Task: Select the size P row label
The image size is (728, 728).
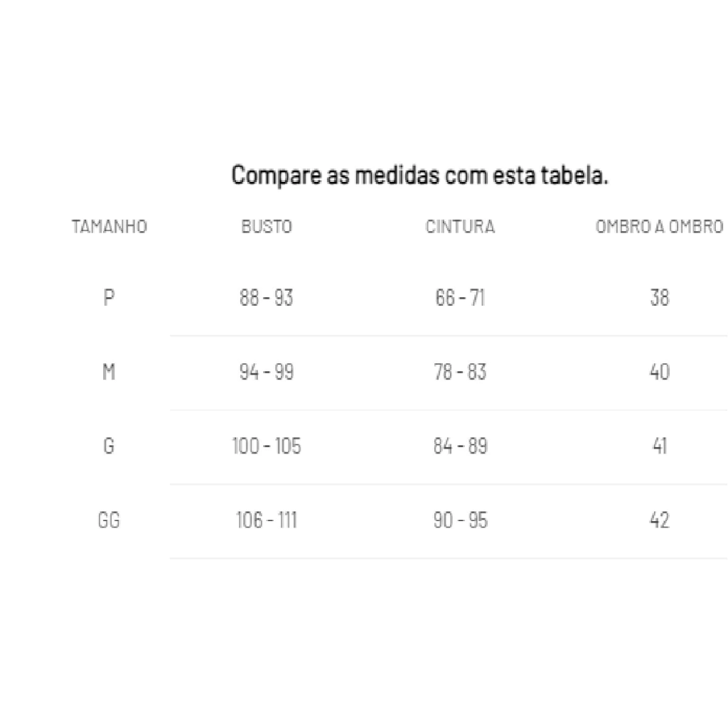Action: tap(109, 298)
